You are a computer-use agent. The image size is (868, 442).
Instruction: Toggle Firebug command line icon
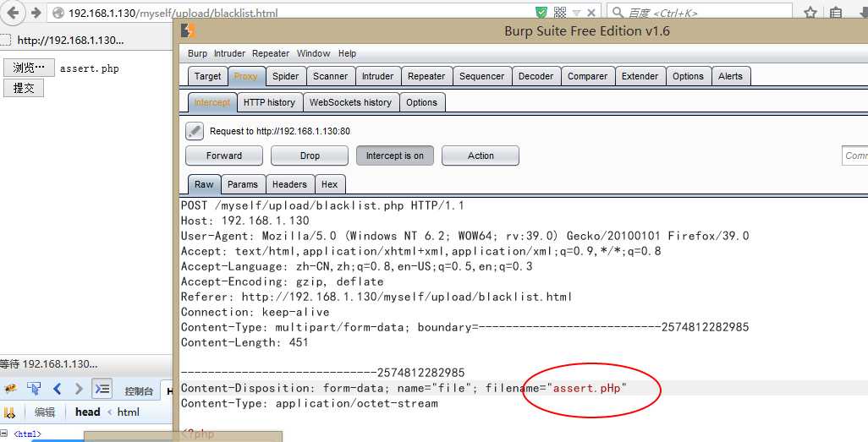102,389
